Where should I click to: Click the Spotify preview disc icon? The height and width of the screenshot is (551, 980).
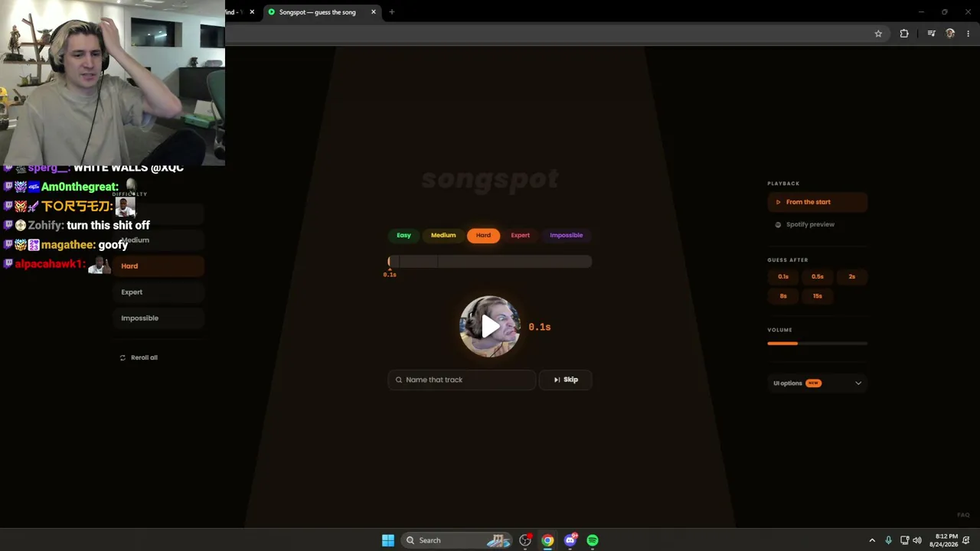778,225
